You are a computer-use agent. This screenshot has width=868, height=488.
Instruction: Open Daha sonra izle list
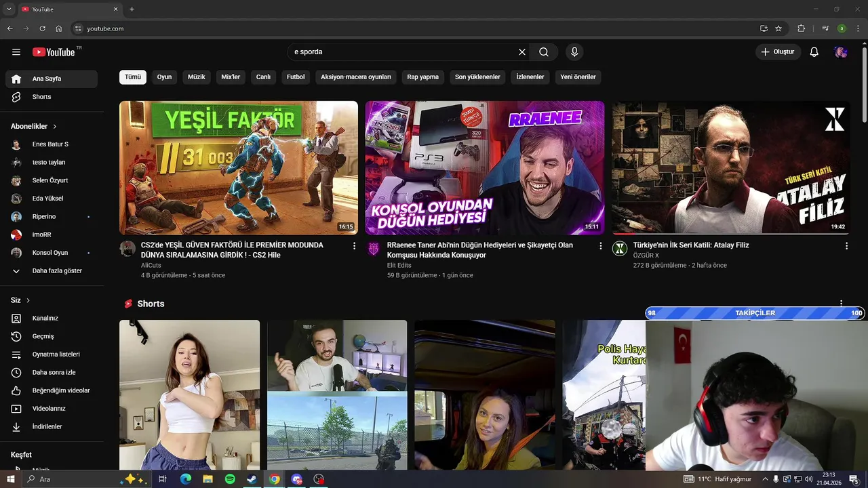pyautogui.click(x=52, y=373)
